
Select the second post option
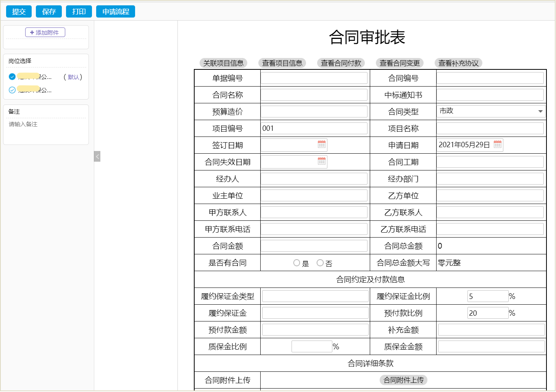12,90
